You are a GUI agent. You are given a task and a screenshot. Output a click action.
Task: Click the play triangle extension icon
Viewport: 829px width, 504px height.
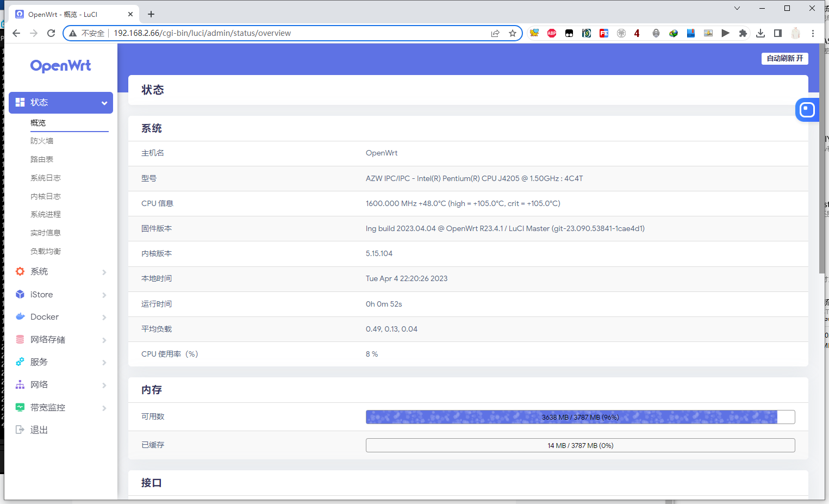[726, 33]
